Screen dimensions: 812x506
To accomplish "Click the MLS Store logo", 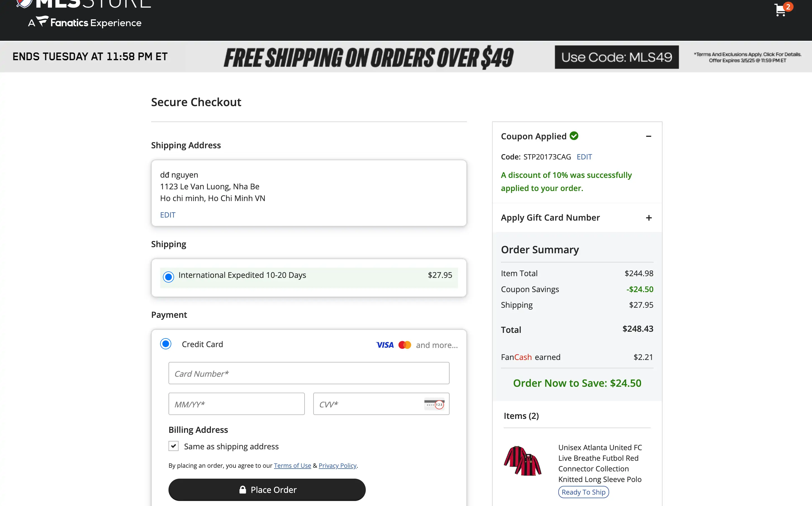I will (x=84, y=3).
